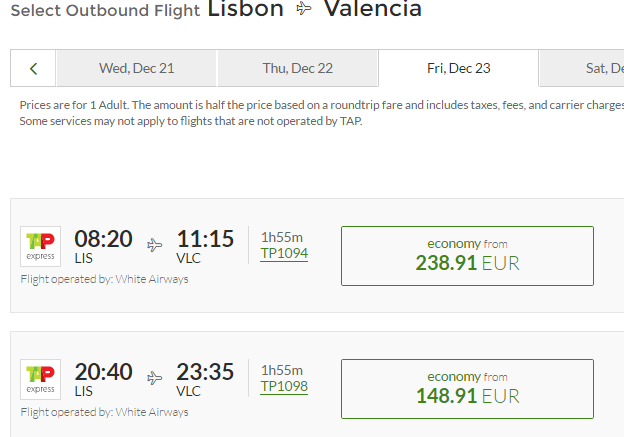This screenshot has width=624, height=437.
Task: Open flight number TP1094 details link
Action: tap(284, 253)
